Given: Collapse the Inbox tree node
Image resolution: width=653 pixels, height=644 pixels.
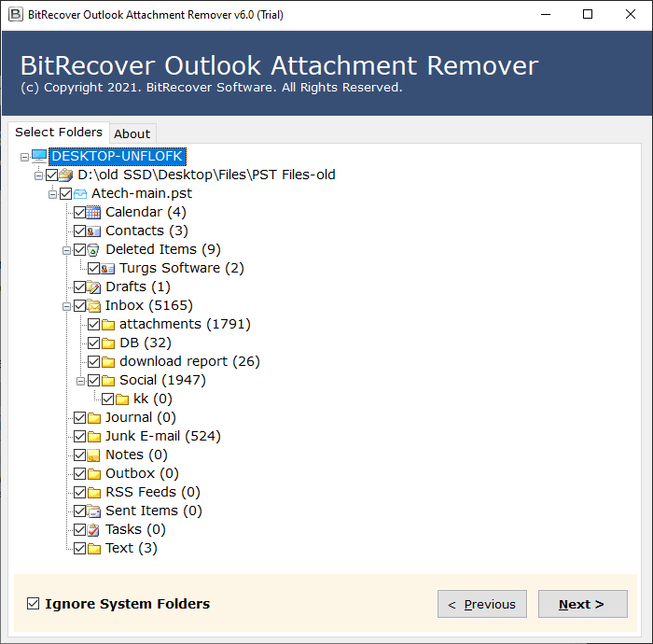Looking at the screenshot, I should point(66,306).
